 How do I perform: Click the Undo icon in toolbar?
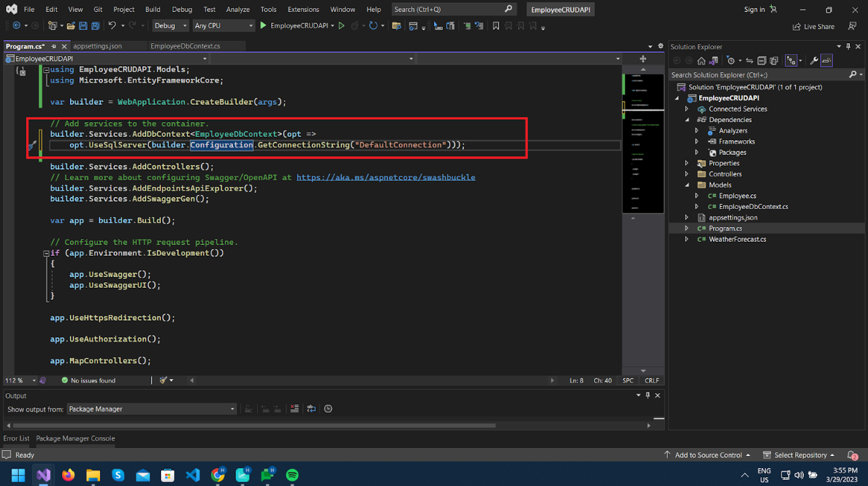coord(112,26)
